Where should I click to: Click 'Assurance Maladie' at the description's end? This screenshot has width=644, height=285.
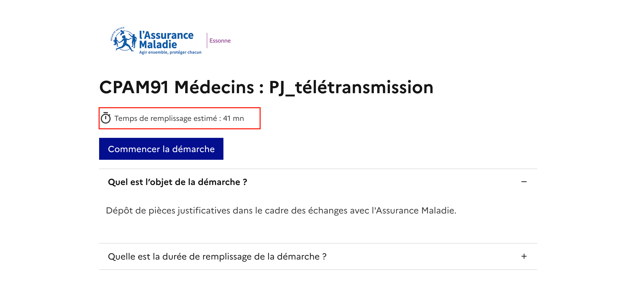[414, 210]
